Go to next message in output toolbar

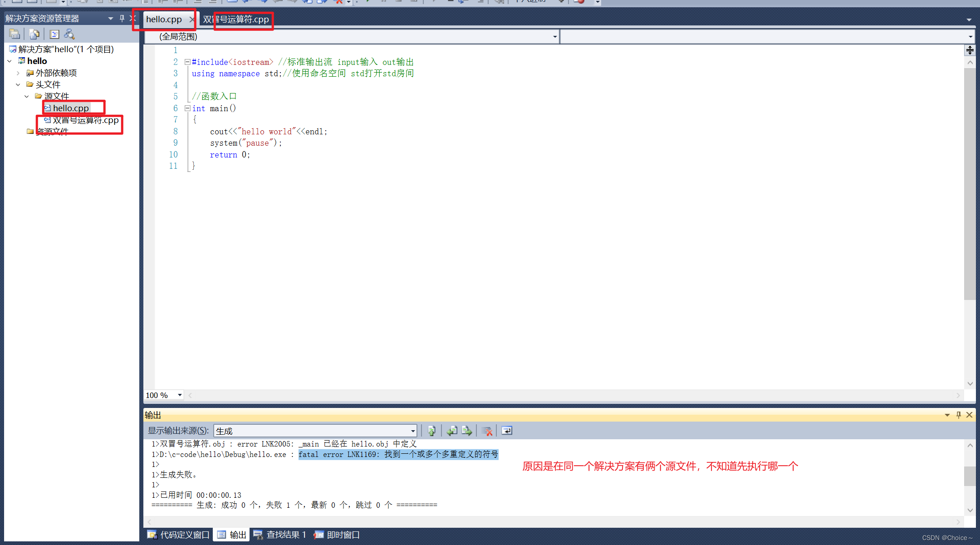click(x=467, y=431)
